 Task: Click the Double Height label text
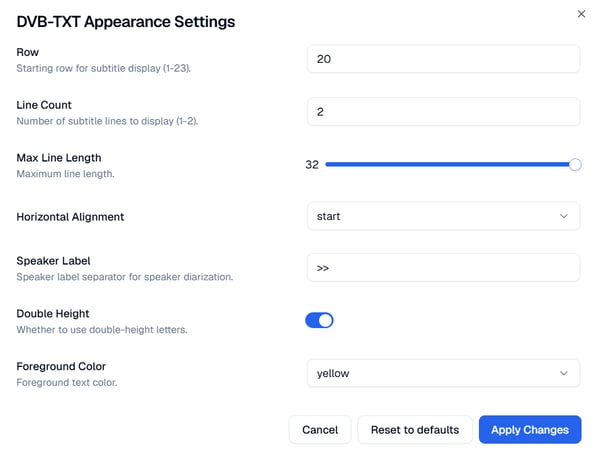click(53, 314)
